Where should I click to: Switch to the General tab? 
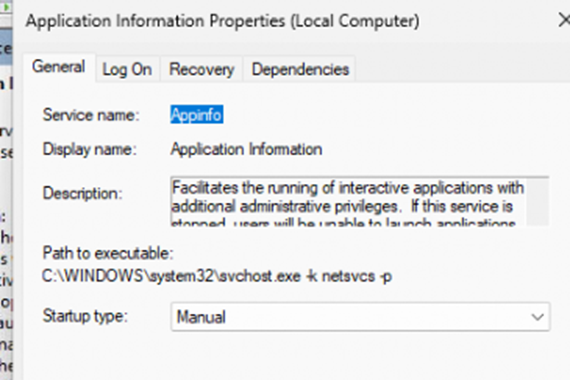coord(59,67)
